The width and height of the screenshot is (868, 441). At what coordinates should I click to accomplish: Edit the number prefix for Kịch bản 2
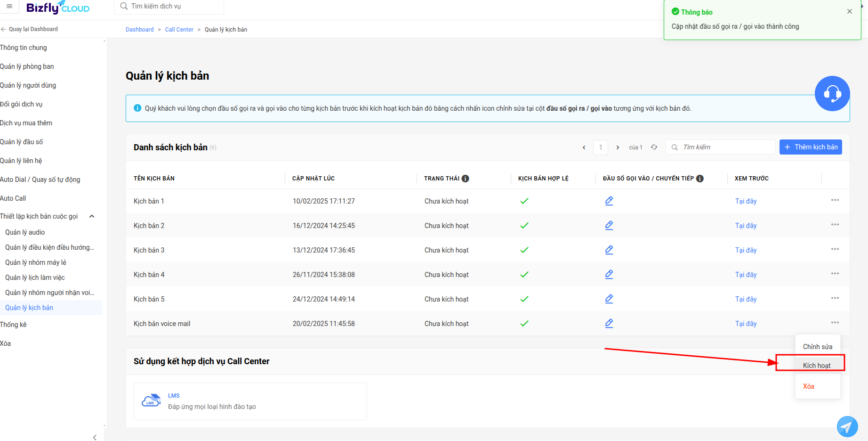609,225
